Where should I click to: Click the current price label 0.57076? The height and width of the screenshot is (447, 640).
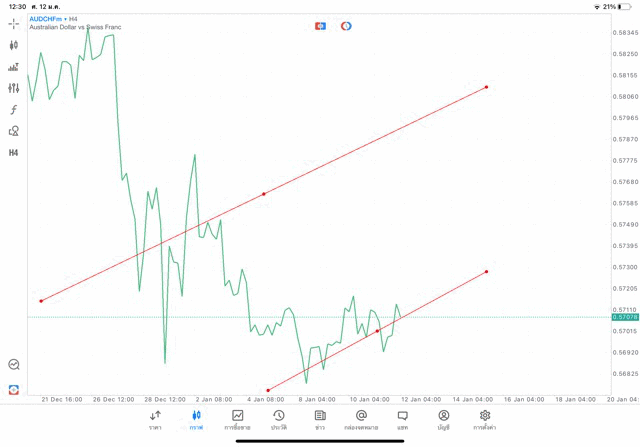pos(624,317)
